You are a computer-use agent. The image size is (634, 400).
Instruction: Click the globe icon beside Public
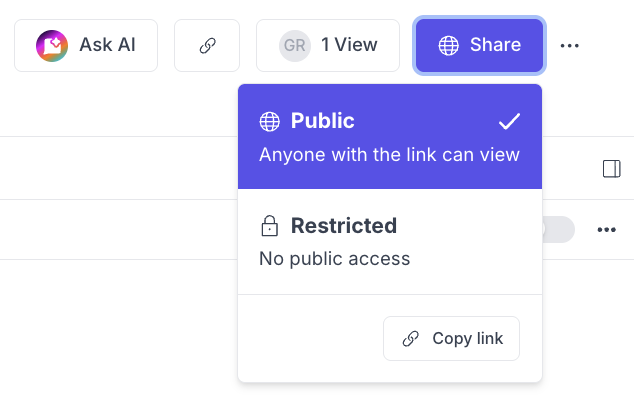270,122
